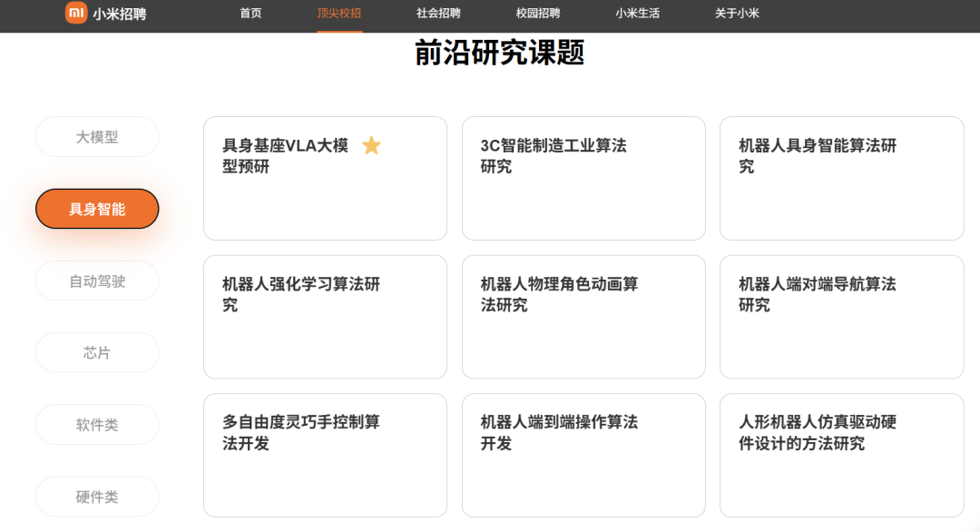
Task: Open 校园招聘 from the navigation bar
Action: coord(538,14)
